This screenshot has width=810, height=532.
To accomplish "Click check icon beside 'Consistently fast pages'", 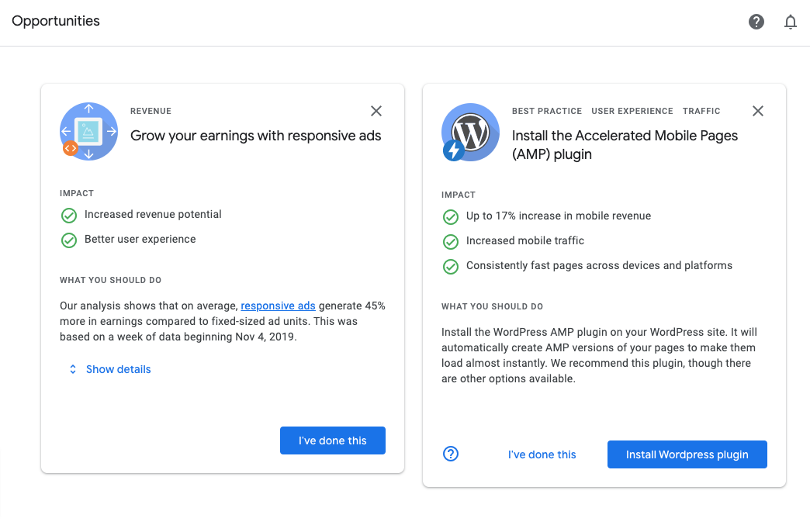I will point(451,266).
